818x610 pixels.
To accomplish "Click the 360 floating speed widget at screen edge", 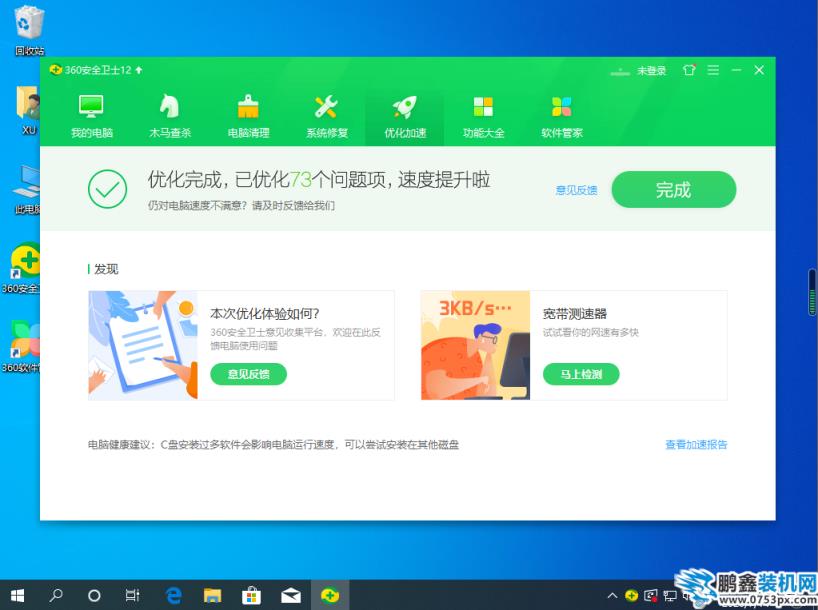I will (813, 292).
